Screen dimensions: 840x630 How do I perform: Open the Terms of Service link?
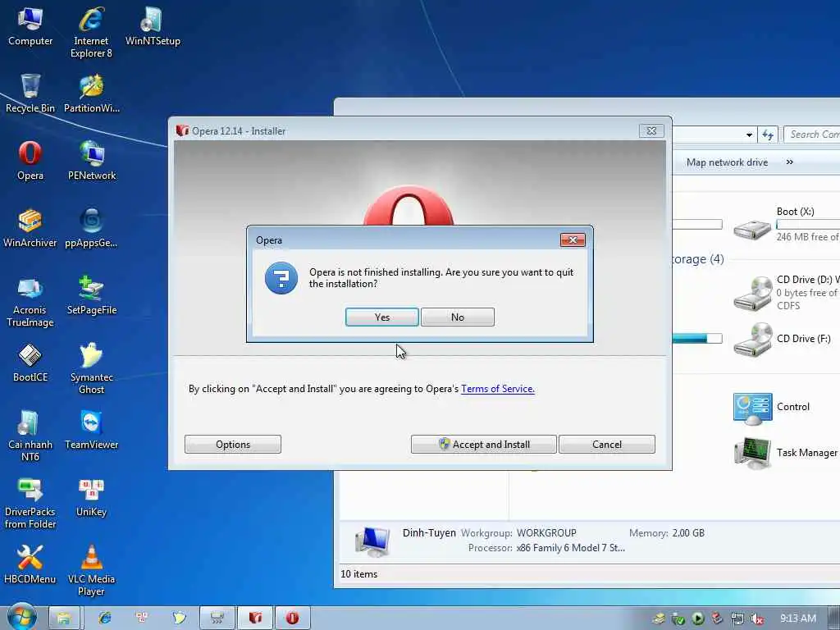click(498, 389)
